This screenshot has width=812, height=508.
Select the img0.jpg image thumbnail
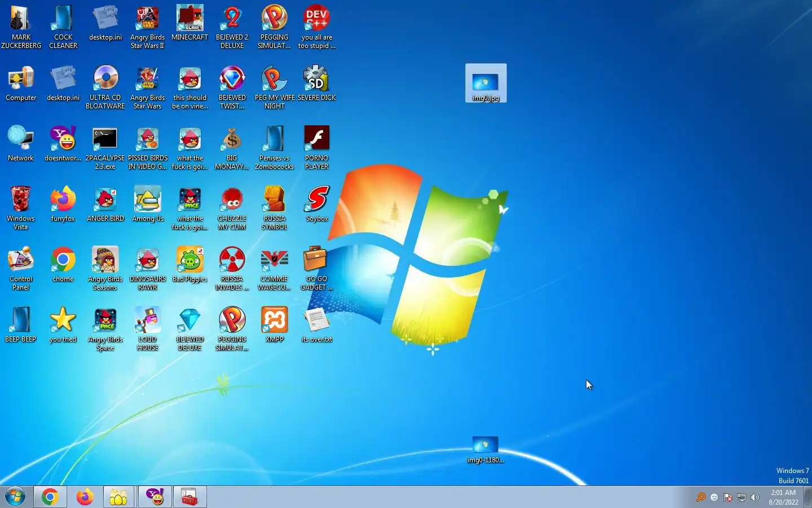486,84
